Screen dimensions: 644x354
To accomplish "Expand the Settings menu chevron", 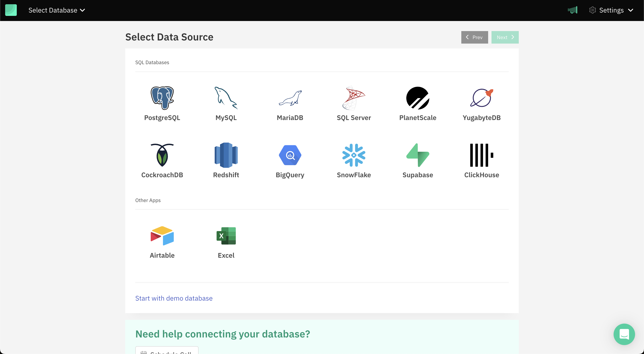I will tap(631, 10).
